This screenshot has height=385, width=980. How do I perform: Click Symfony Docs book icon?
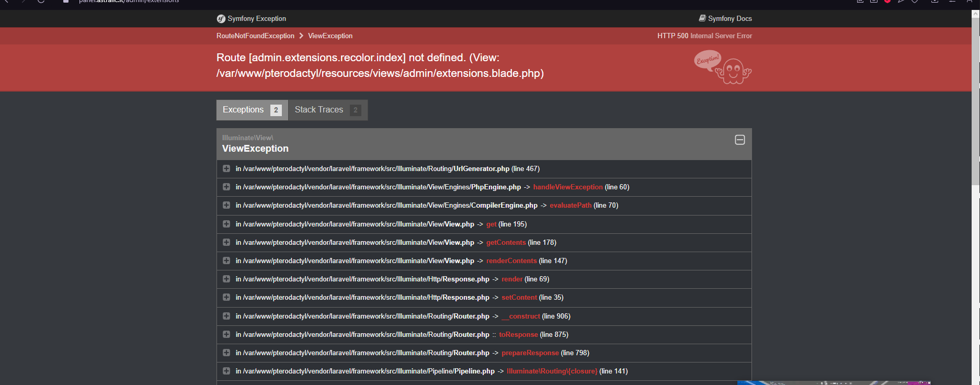tap(702, 18)
